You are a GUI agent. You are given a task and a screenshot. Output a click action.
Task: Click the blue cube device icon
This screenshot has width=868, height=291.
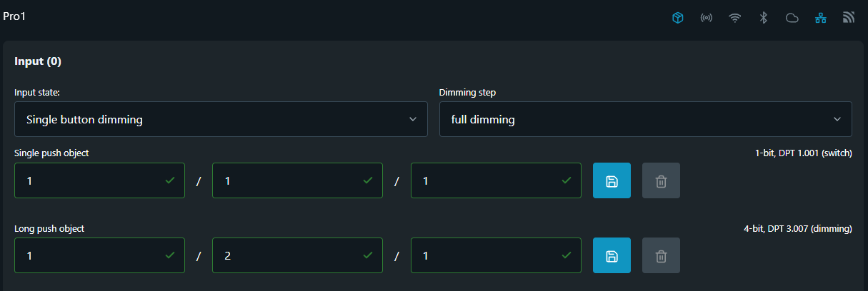(x=678, y=18)
